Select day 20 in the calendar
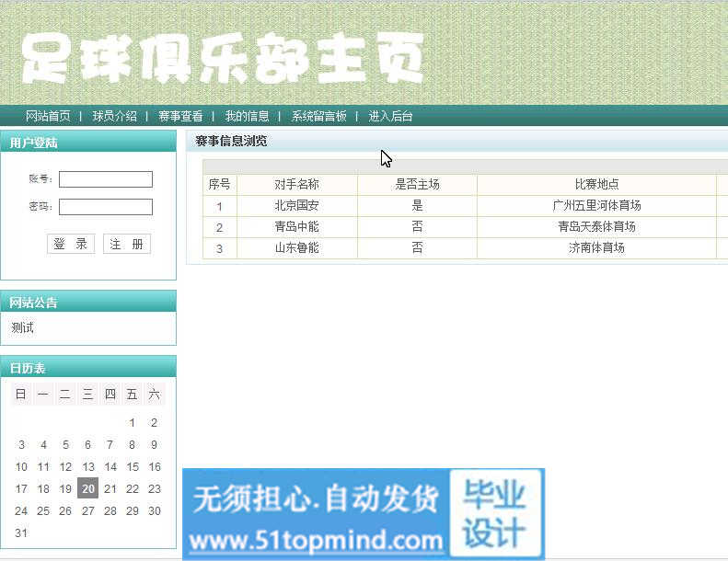Viewport: 728px width, 561px height. [x=87, y=488]
